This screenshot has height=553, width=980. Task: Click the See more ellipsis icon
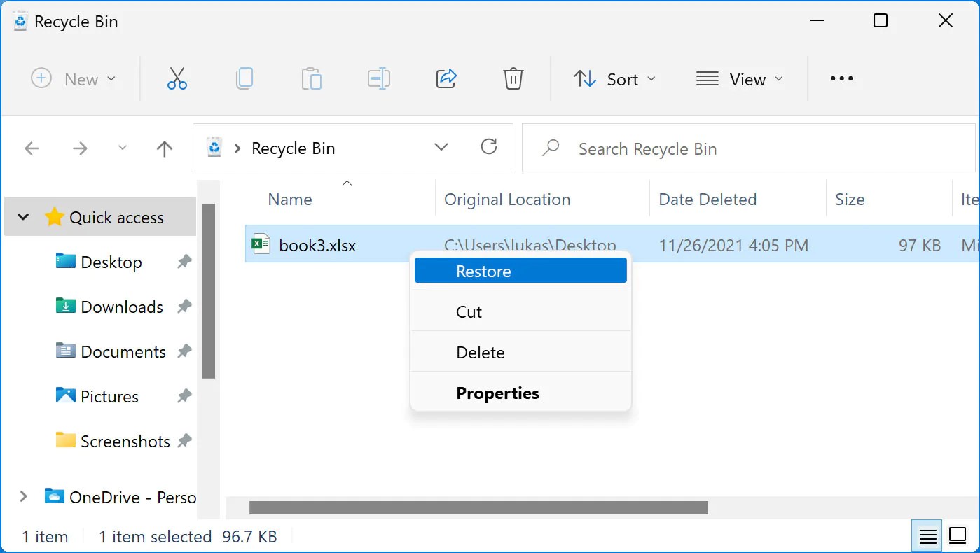pyautogui.click(x=841, y=78)
